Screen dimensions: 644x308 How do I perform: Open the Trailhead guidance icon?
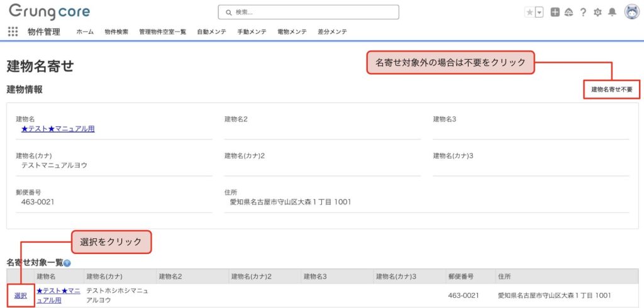pyautogui.click(x=569, y=13)
